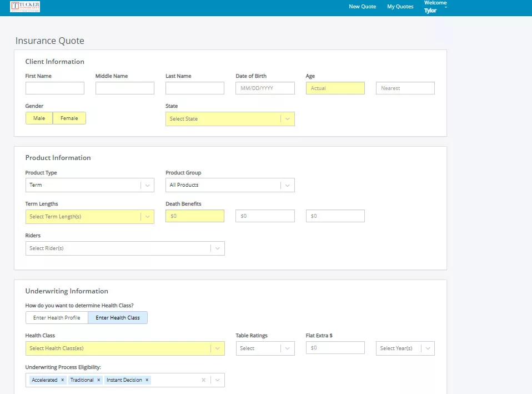
Task: Open My Quotes in top navigation
Action: [x=400, y=7]
